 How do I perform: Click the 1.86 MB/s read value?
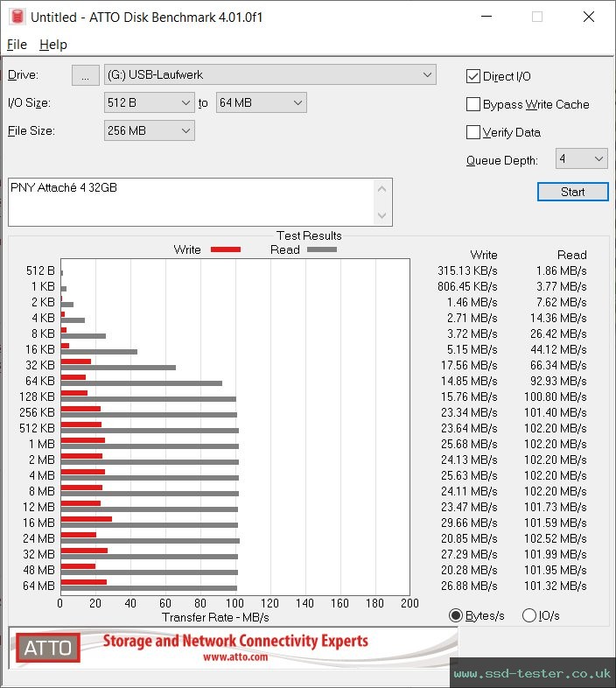tap(561, 270)
